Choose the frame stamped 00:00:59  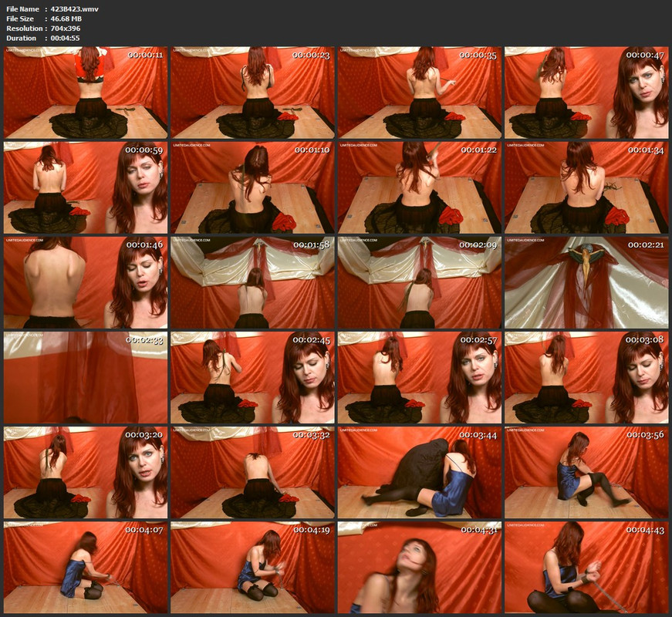[86, 187]
